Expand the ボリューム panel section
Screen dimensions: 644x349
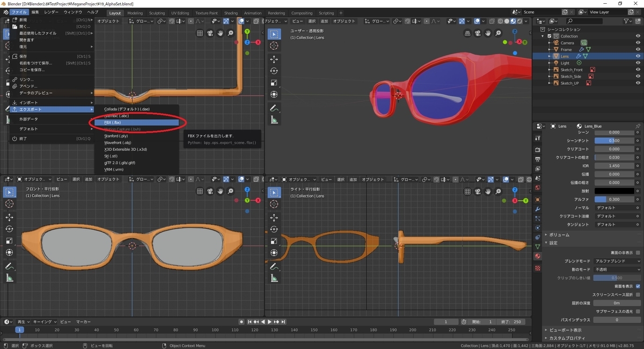559,235
